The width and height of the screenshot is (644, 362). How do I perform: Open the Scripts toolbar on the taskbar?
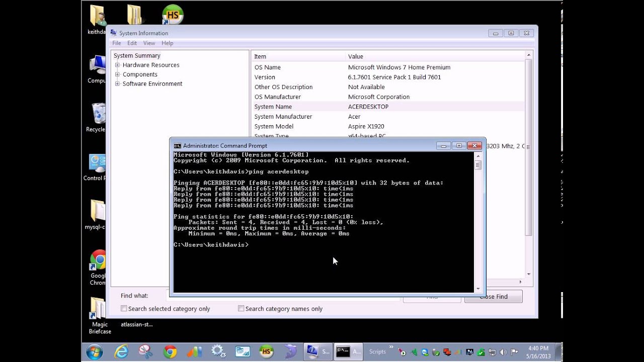[377, 352]
